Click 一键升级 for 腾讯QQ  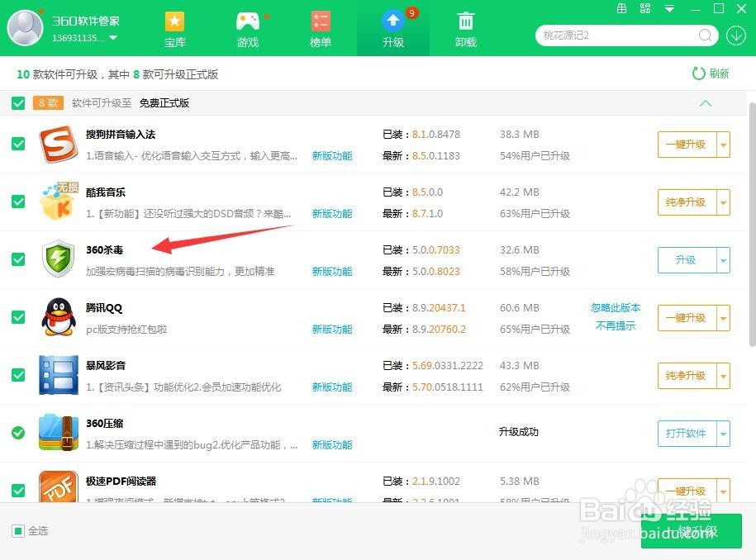[x=687, y=318]
